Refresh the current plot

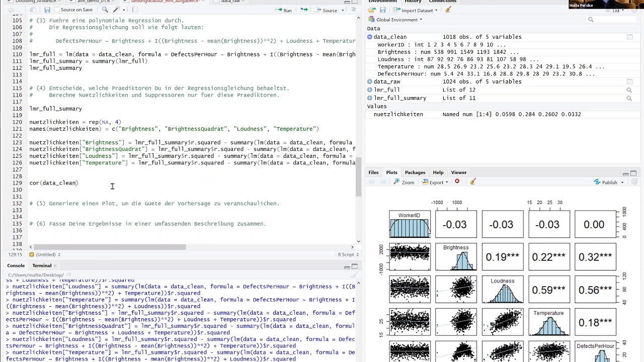(634, 182)
